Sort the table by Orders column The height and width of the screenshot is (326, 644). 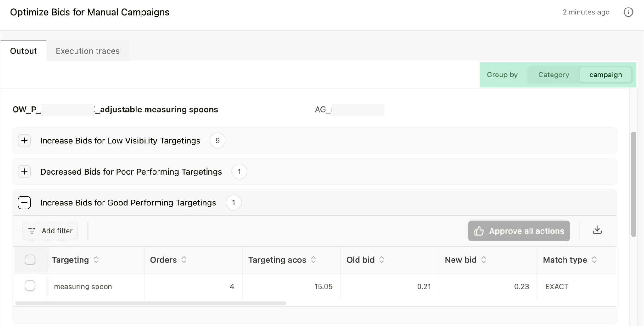click(184, 260)
